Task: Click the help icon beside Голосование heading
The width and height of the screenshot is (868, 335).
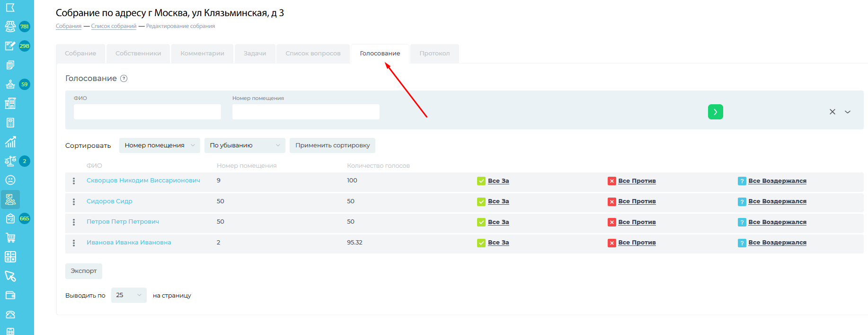Action: tap(124, 79)
